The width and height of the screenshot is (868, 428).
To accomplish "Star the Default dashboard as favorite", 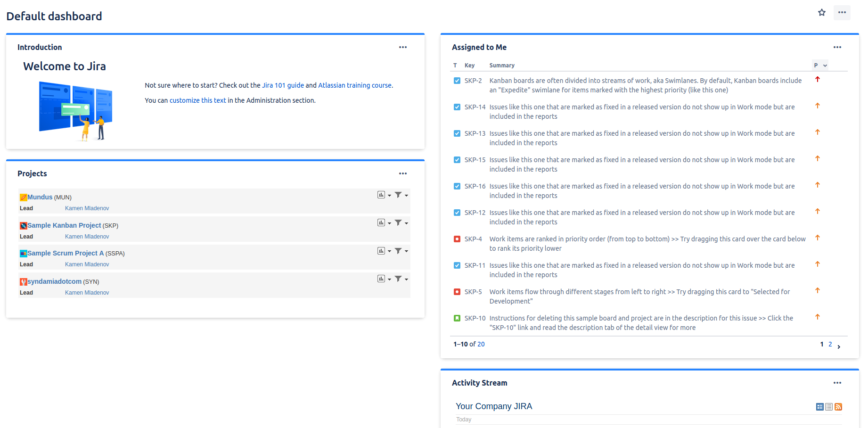I will 822,13.
